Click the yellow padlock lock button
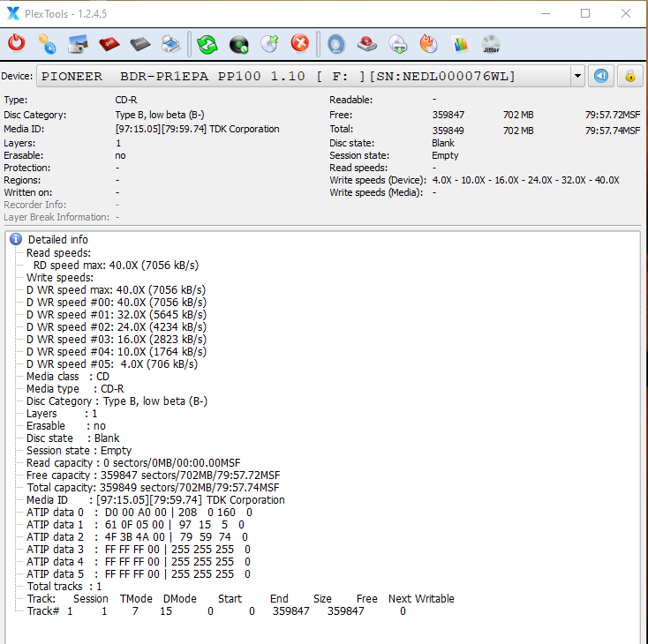This screenshot has width=648, height=644. click(x=629, y=76)
